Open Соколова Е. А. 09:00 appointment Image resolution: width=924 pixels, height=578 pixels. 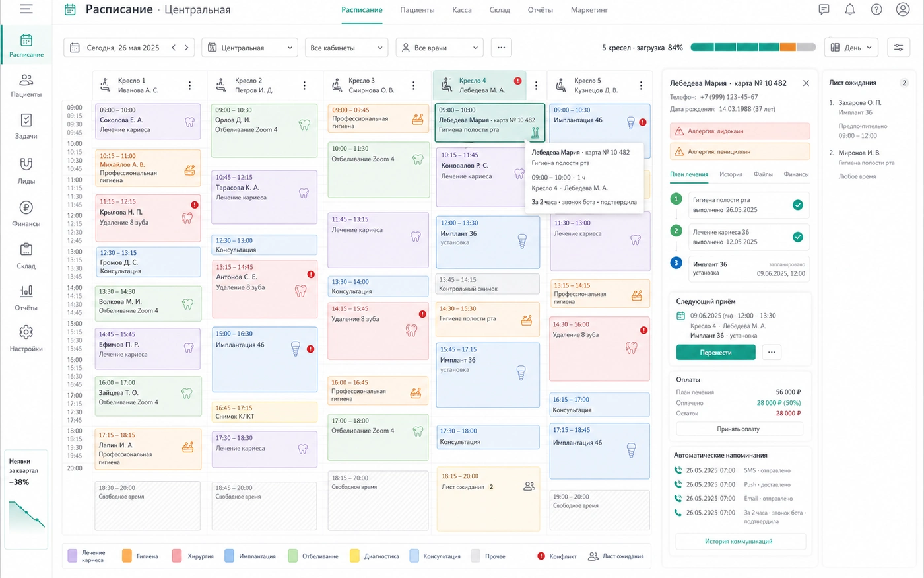tap(148, 121)
